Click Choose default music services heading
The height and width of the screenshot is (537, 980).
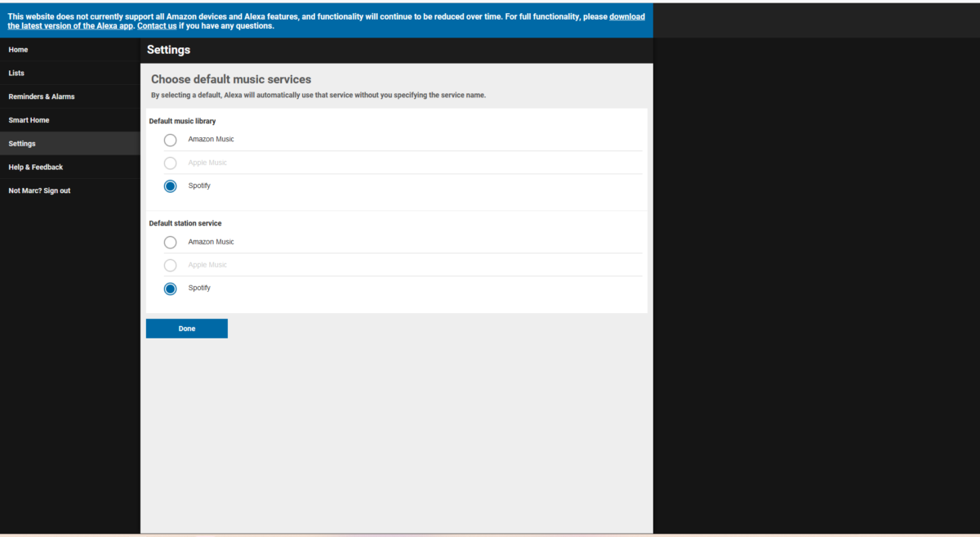pos(231,79)
